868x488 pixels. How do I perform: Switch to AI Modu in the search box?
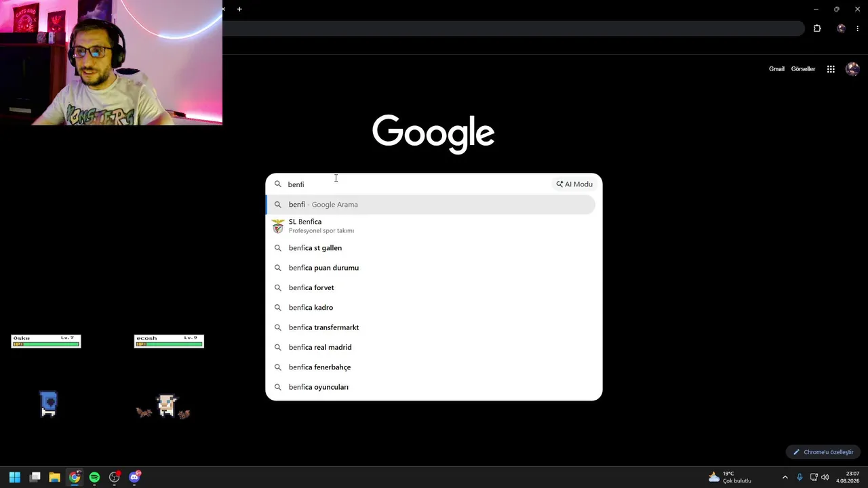pyautogui.click(x=574, y=184)
